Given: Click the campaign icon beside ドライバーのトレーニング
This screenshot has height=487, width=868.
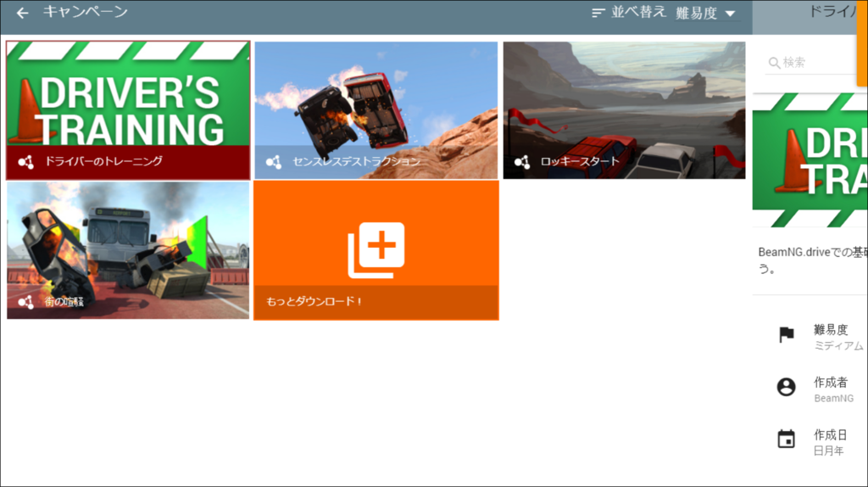Looking at the screenshot, I should [x=25, y=162].
